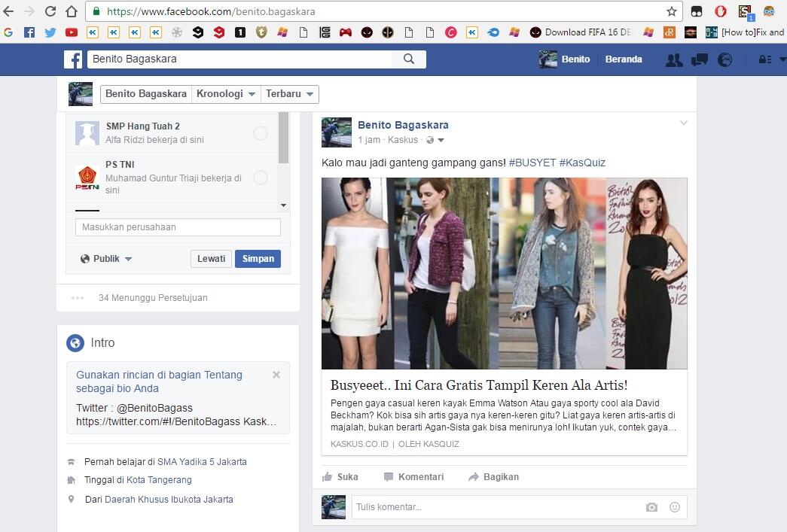The image size is (787, 532).
Task: Click the post's celebrity fashion image
Action: pyautogui.click(x=504, y=273)
